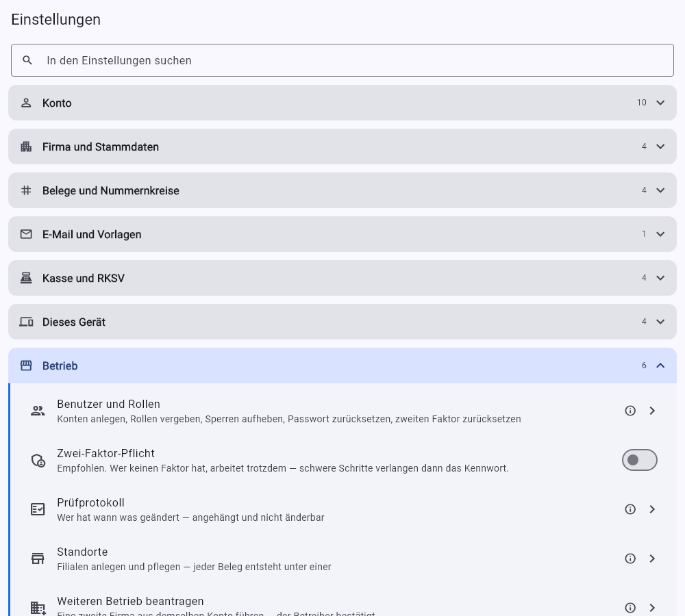Click 'Empfohlen. Wer keinen Faktor hat' description
This screenshot has height=616, width=685.
pos(283,468)
